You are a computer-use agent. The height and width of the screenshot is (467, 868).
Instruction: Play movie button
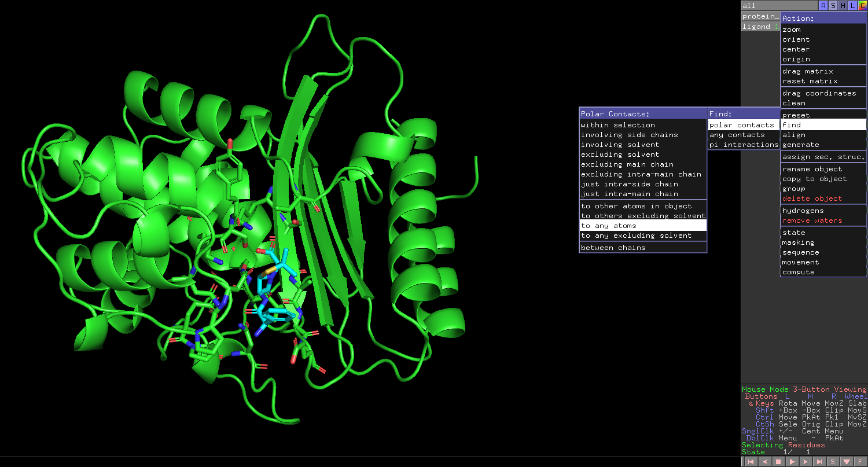(x=792, y=462)
